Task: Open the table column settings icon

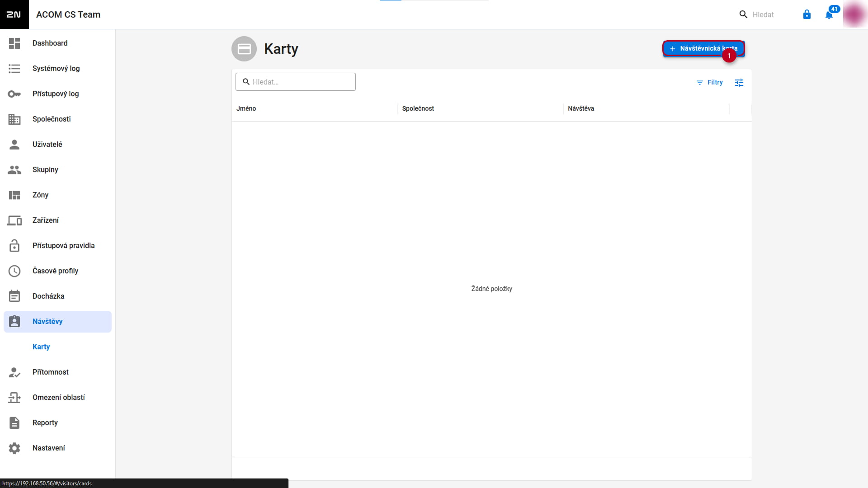Action: coord(739,83)
